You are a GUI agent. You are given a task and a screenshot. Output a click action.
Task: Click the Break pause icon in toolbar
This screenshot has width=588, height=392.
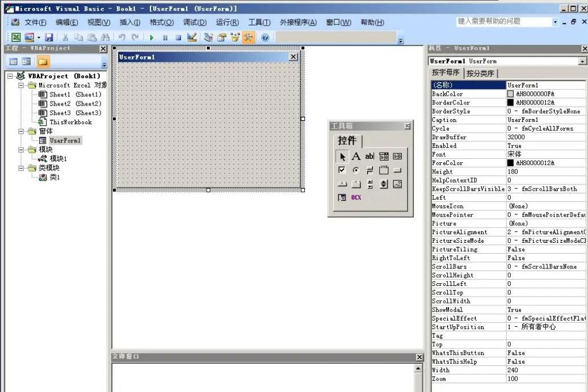click(x=165, y=37)
